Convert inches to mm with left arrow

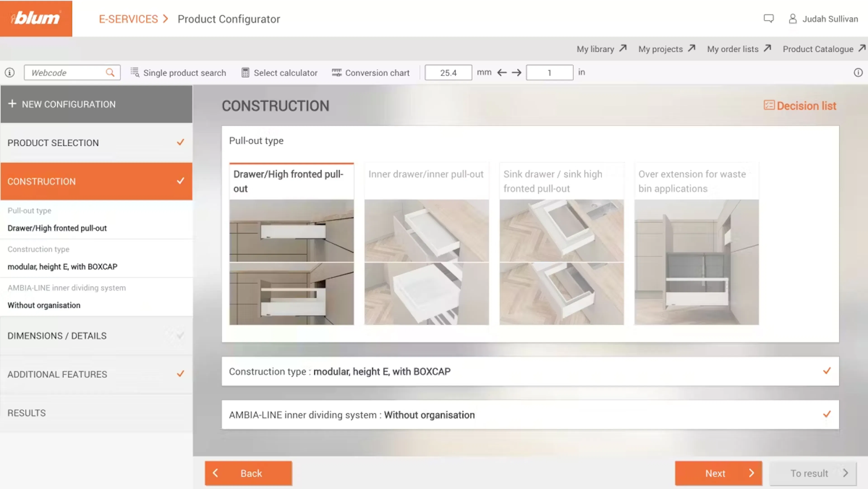pos(502,72)
